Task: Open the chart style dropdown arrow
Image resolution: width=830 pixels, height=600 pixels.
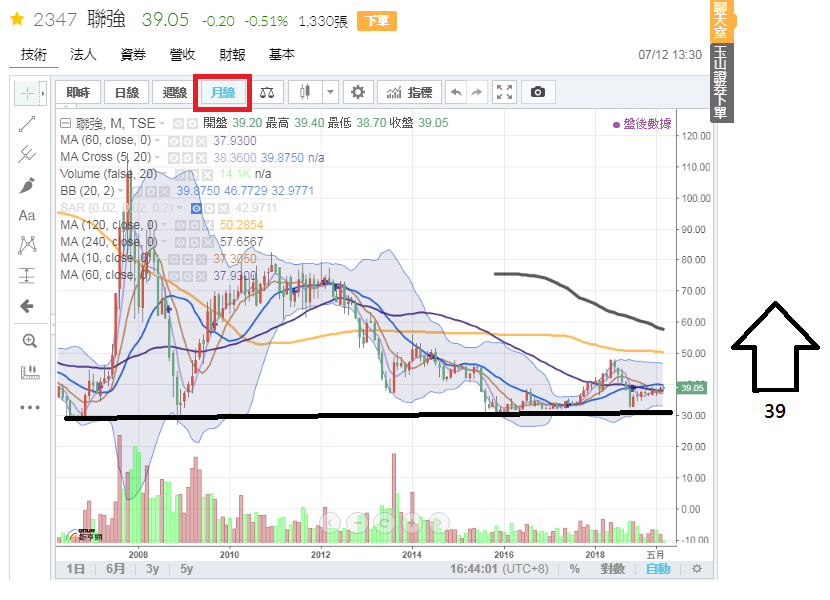Action: (x=330, y=93)
